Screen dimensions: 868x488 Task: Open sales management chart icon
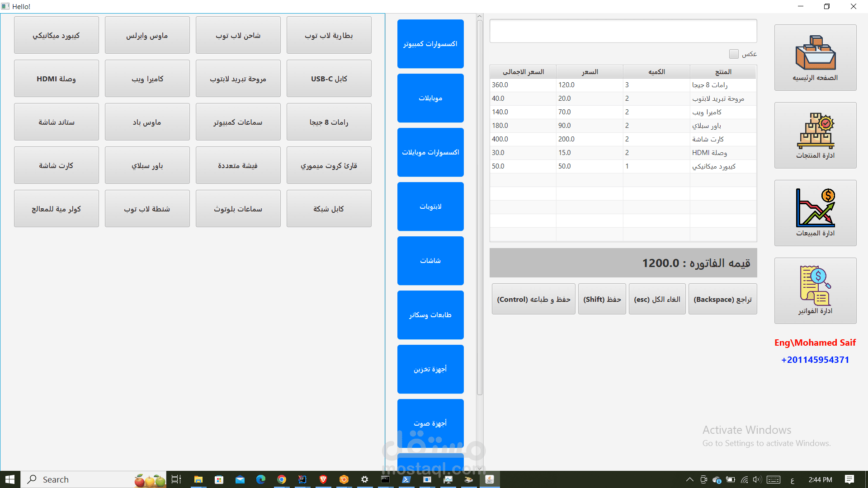coord(816,213)
